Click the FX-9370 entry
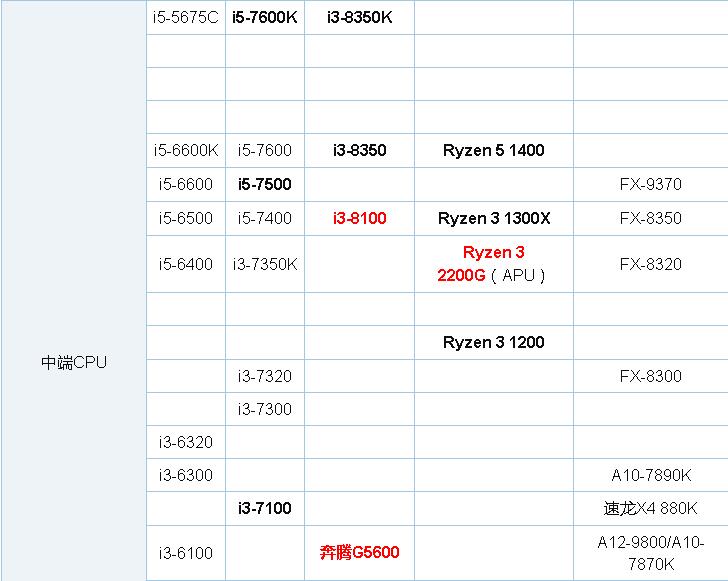 tap(650, 184)
